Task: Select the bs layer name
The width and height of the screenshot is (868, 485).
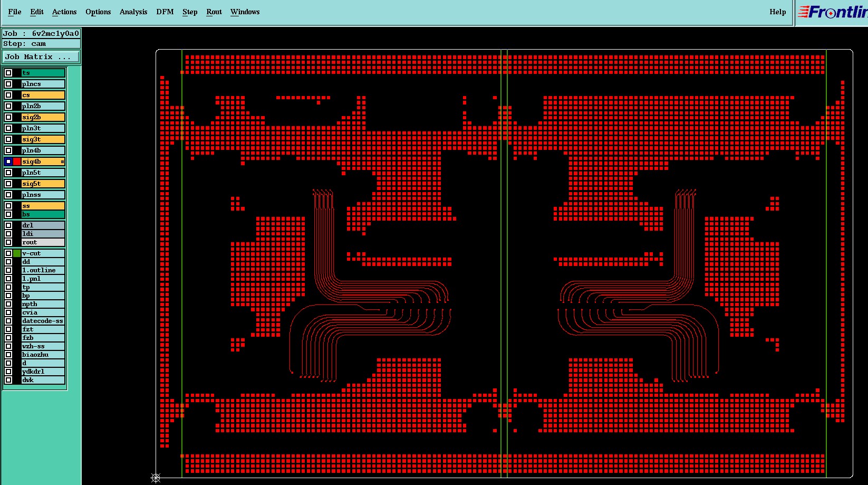Action: pyautogui.click(x=43, y=214)
